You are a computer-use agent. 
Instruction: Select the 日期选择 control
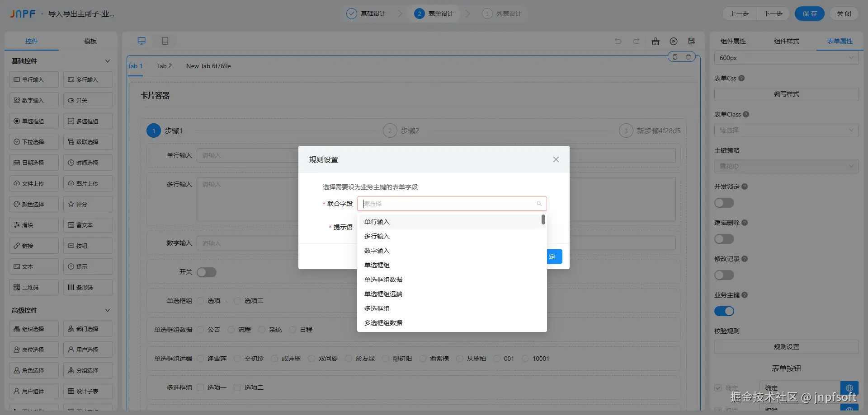(34, 163)
